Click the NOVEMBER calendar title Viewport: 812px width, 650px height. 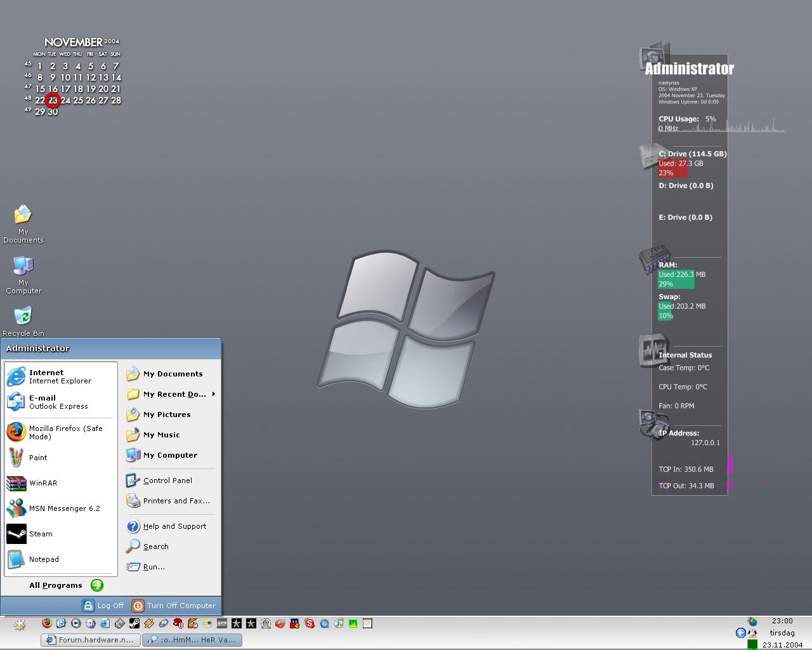point(74,42)
